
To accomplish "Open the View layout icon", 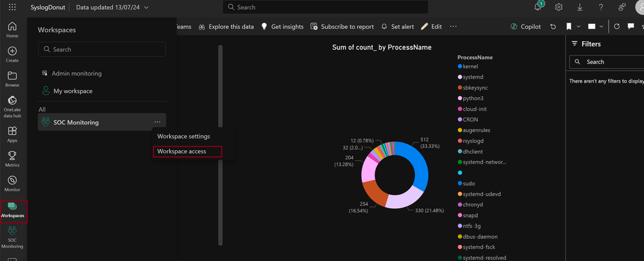I will [592, 26].
